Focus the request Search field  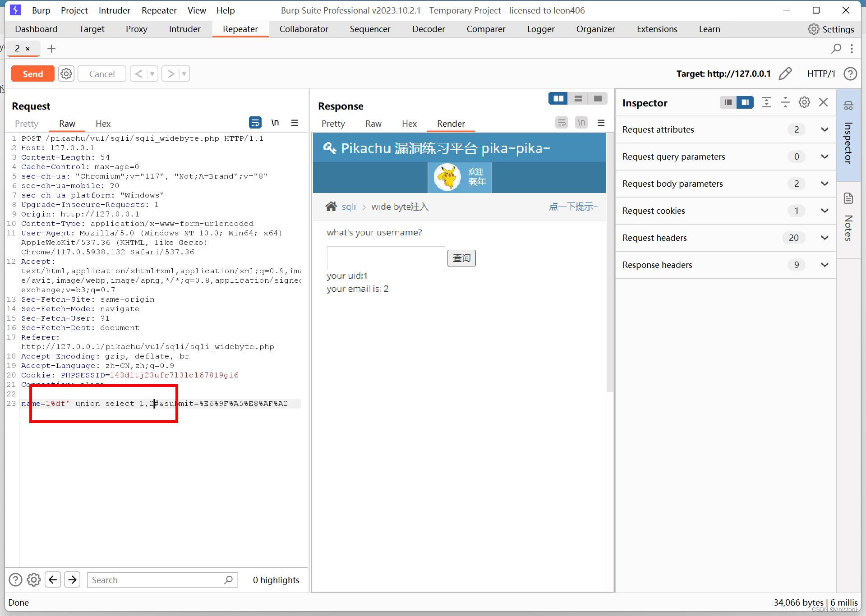162,580
